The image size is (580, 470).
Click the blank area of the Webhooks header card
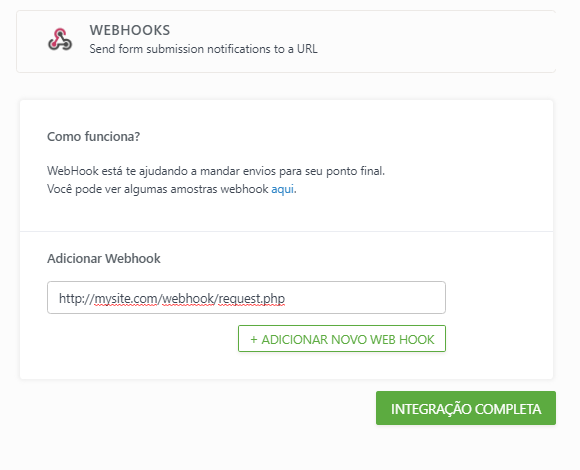(436, 41)
